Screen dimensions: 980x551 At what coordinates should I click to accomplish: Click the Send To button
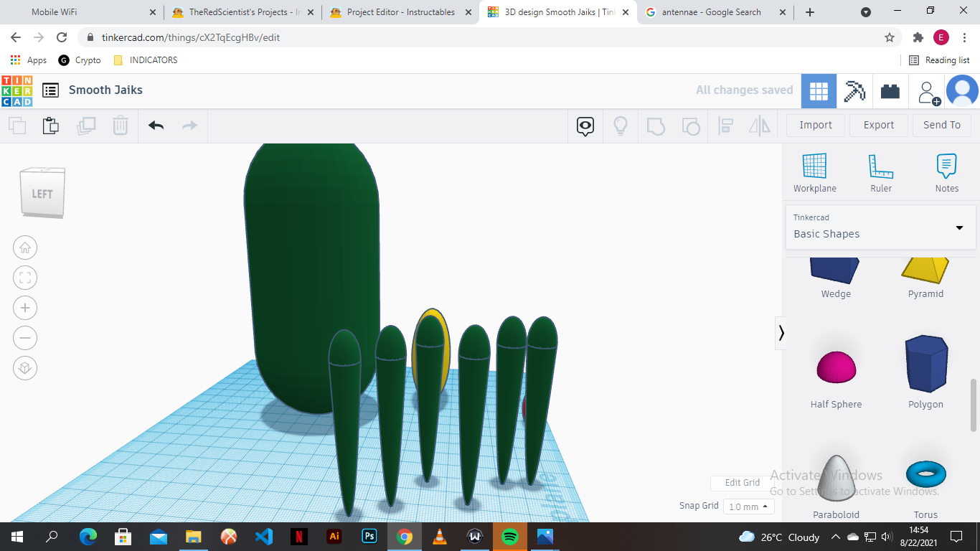point(942,125)
